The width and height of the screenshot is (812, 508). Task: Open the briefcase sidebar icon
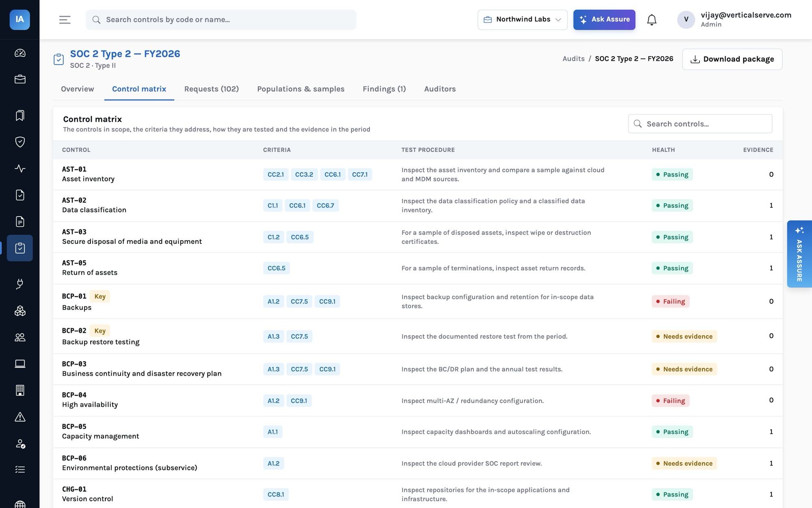pos(20,79)
